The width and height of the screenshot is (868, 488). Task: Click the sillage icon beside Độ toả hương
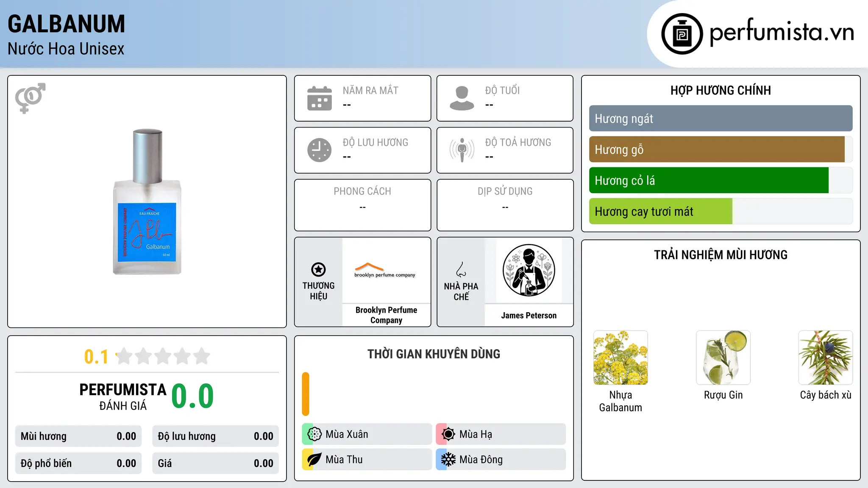coord(462,150)
